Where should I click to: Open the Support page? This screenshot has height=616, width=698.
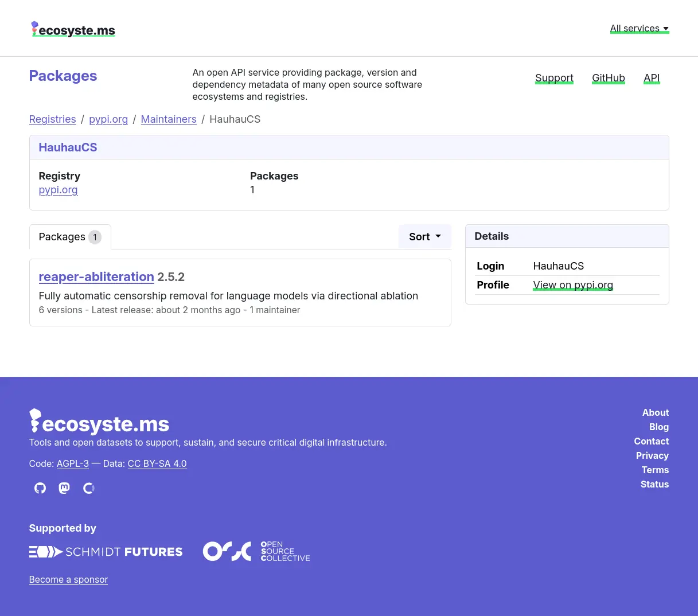(x=554, y=77)
